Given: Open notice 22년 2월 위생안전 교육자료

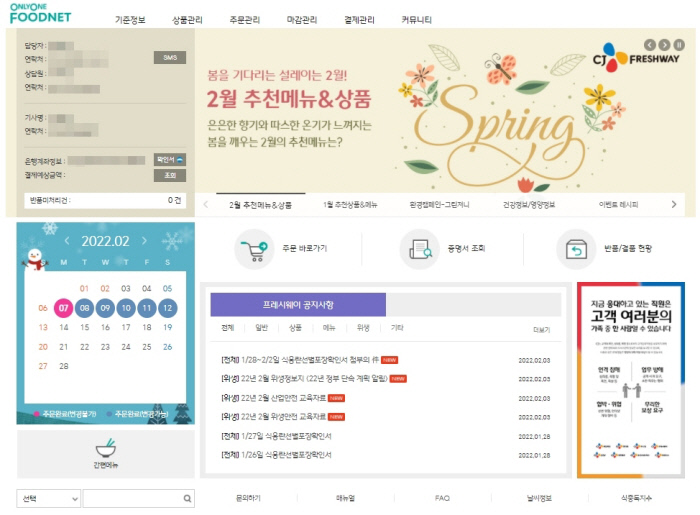Looking at the screenshot, I should [x=274, y=417].
